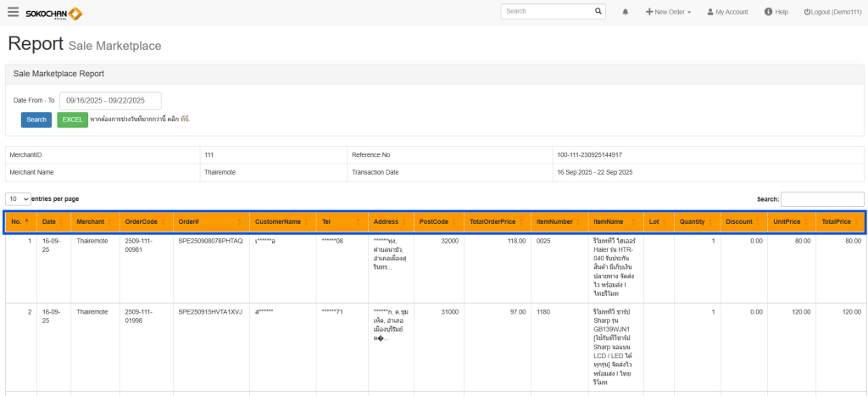Open the notifications bell icon
868x396 pixels.
pos(626,12)
